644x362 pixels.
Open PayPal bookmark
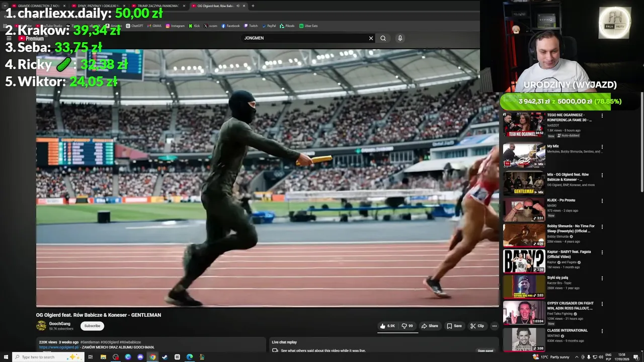tap(269, 26)
